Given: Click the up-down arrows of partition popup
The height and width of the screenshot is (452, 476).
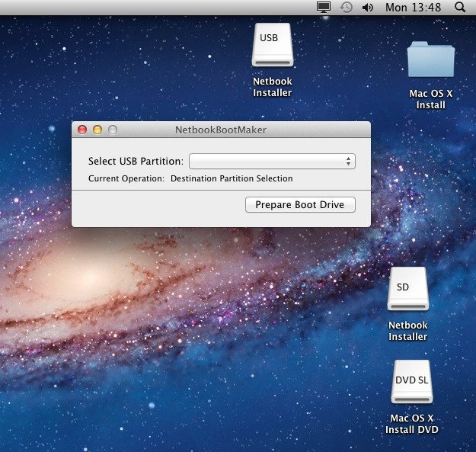Looking at the screenshot, I should click(348, 161).
